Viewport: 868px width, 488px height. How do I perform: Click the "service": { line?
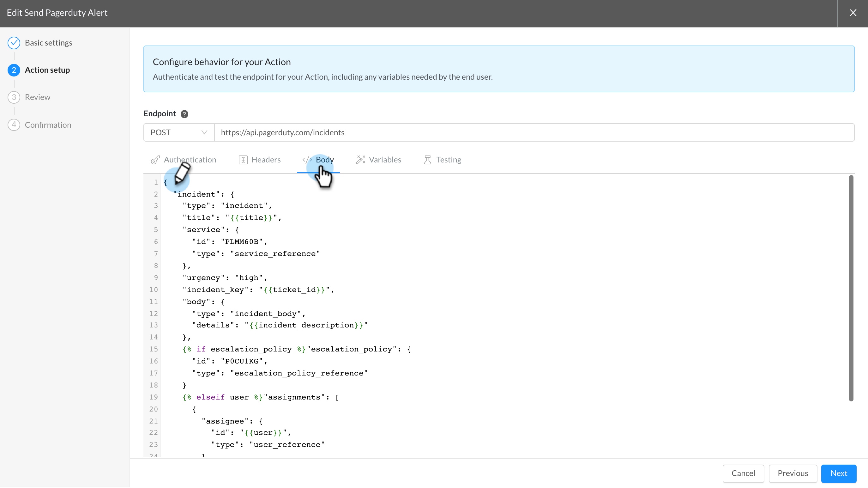[x=211, y=230]
